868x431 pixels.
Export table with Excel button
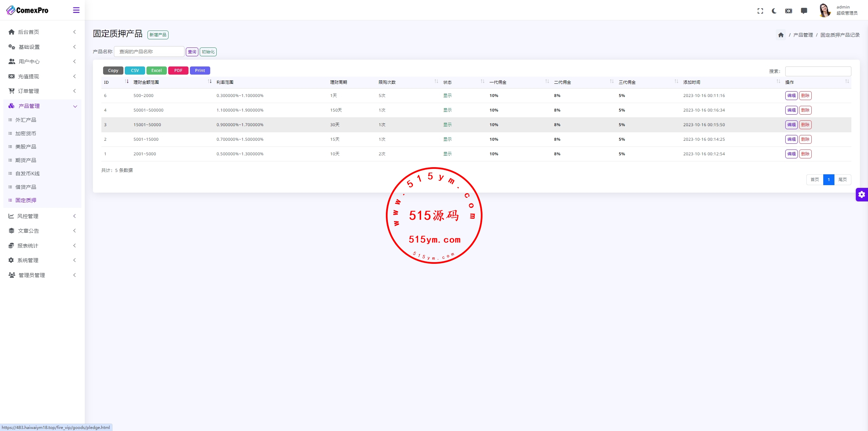156,71
